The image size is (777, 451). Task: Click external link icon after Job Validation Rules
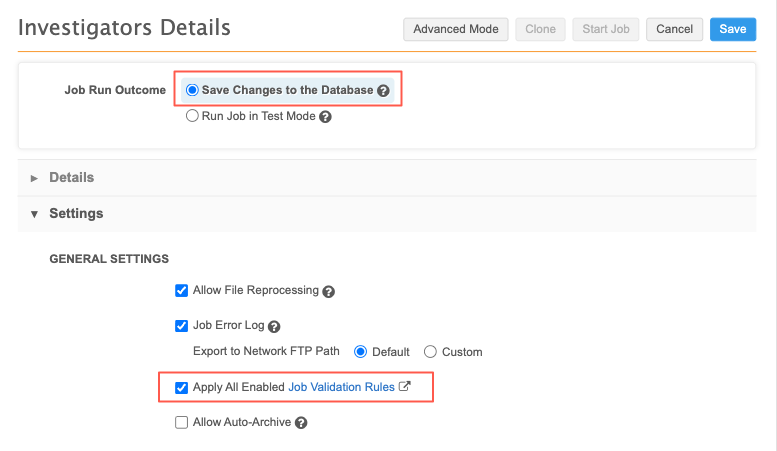(405, 386)
